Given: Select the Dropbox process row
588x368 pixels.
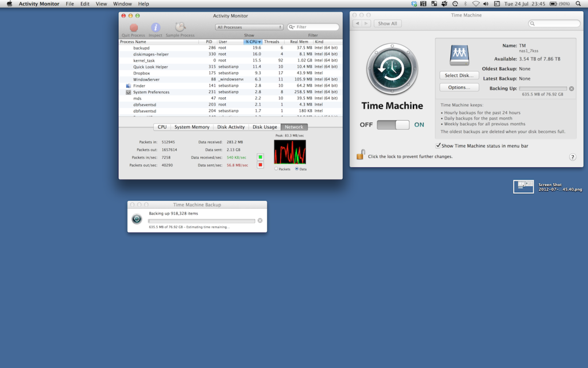Looking at the screenshot, I should (x=230, y=73).
